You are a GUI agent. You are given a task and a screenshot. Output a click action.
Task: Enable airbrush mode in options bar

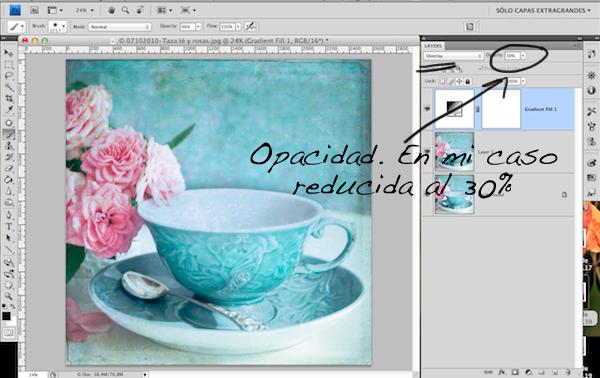(x=250, y=26)
